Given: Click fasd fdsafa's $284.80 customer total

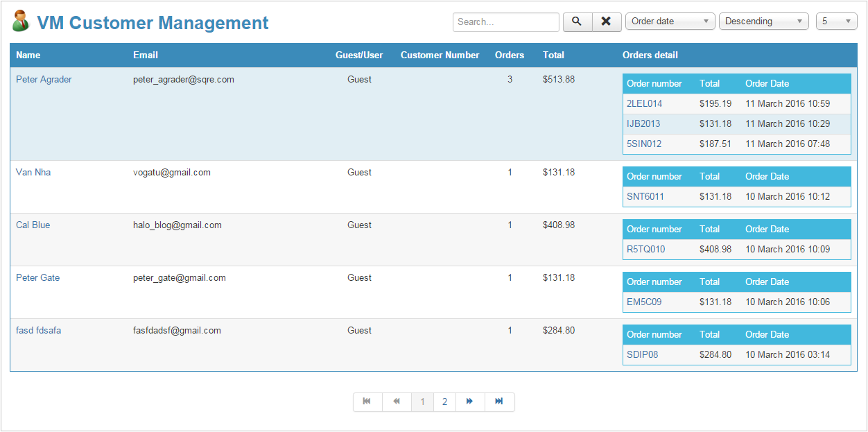Looking at the screenshot, I should coord(559,331).
